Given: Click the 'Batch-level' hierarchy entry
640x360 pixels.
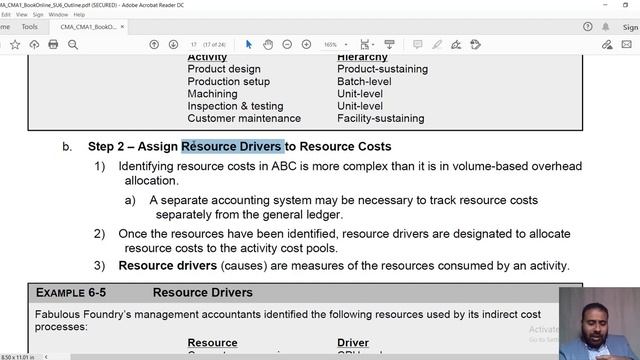Looking at the screenshot, I should 364,81.
